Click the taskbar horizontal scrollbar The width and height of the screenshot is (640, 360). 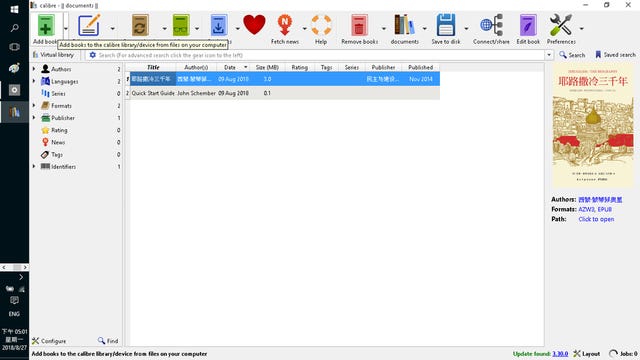pyautogui.click(x=14, y=267)
